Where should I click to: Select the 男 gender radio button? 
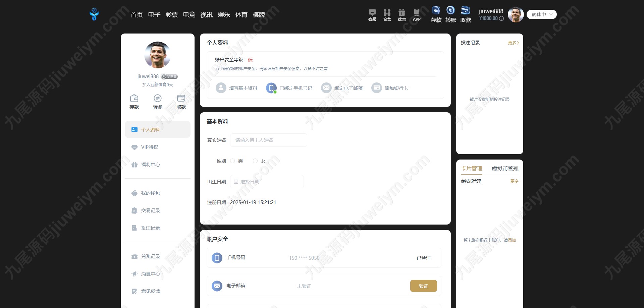pos(232,161)
